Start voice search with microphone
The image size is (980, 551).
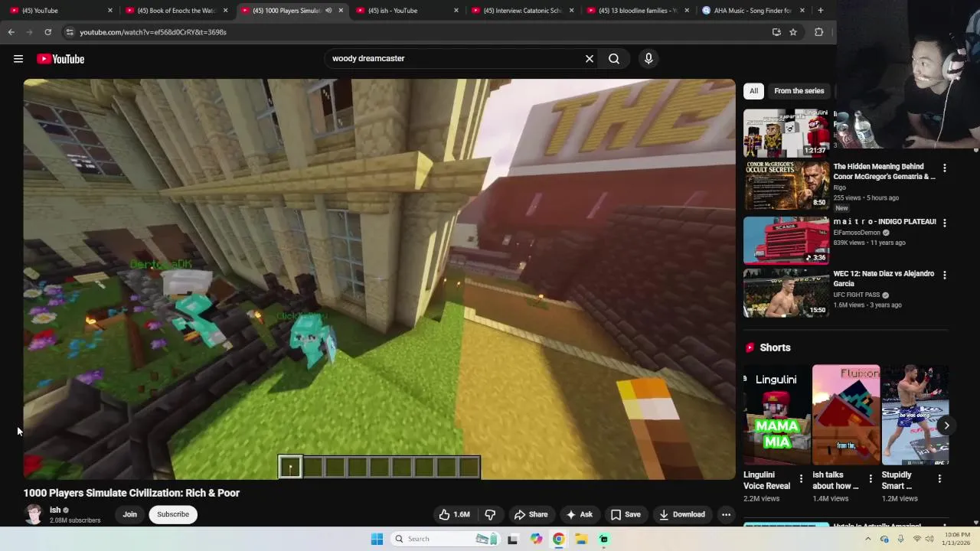pyautogui.click(x=648, y=58)
